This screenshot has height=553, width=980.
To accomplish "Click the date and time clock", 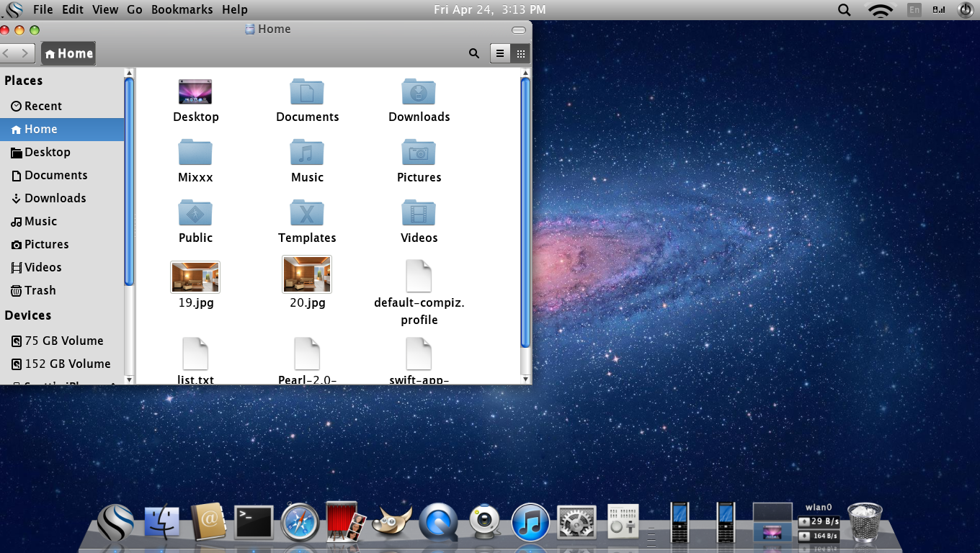I will click(490, 9).
